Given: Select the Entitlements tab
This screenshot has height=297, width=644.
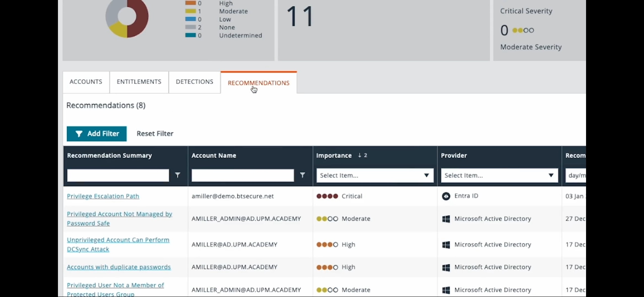Looking at the screenshot, I should click(139, 81).
